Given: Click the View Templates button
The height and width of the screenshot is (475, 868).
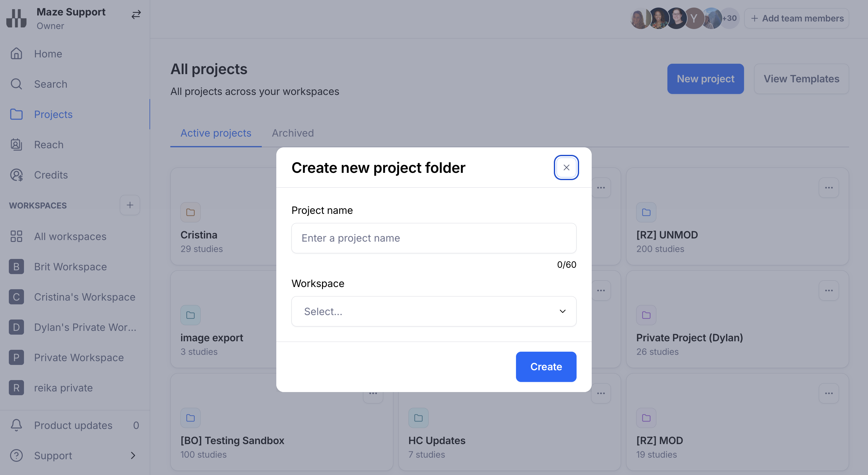Looking at the screenshot, I should click(x=801, y=79).
